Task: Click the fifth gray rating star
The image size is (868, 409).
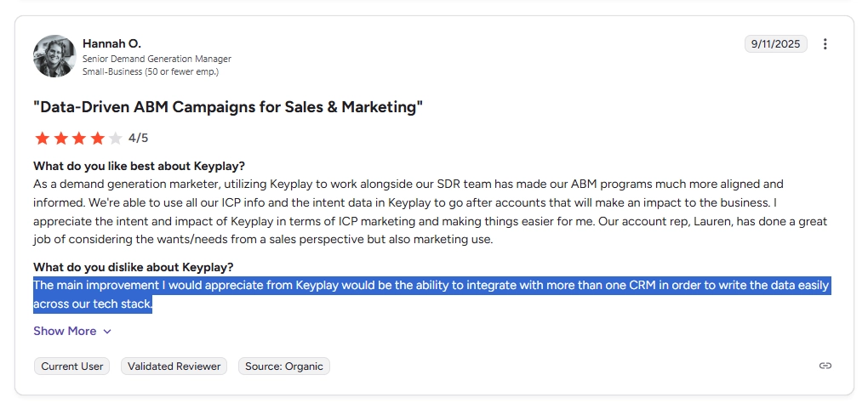Action: [x=116, y=138]
